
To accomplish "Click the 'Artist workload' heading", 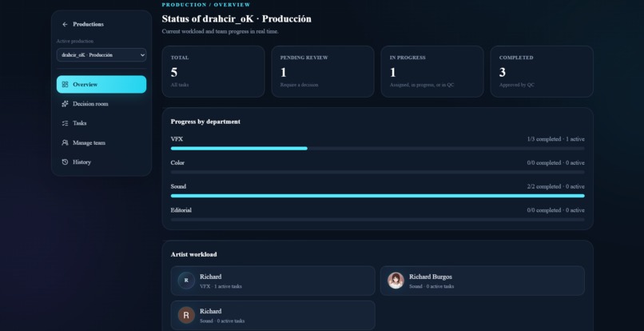I will coord(194,254).
